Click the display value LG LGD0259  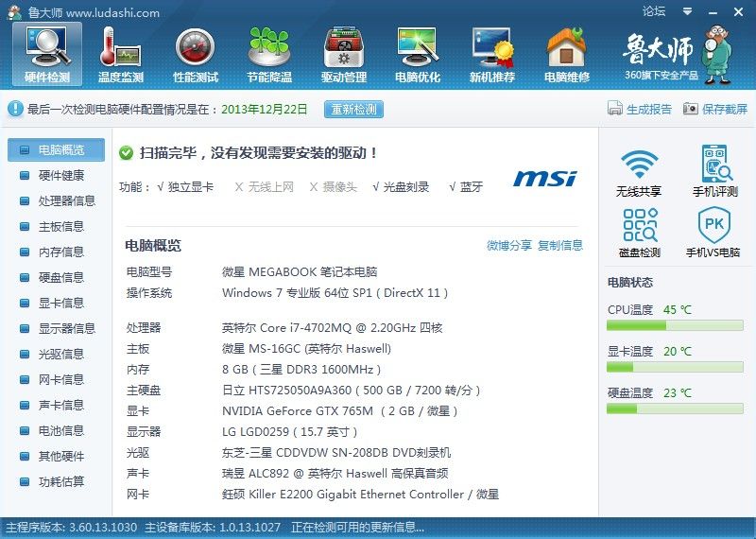(289, 432)
